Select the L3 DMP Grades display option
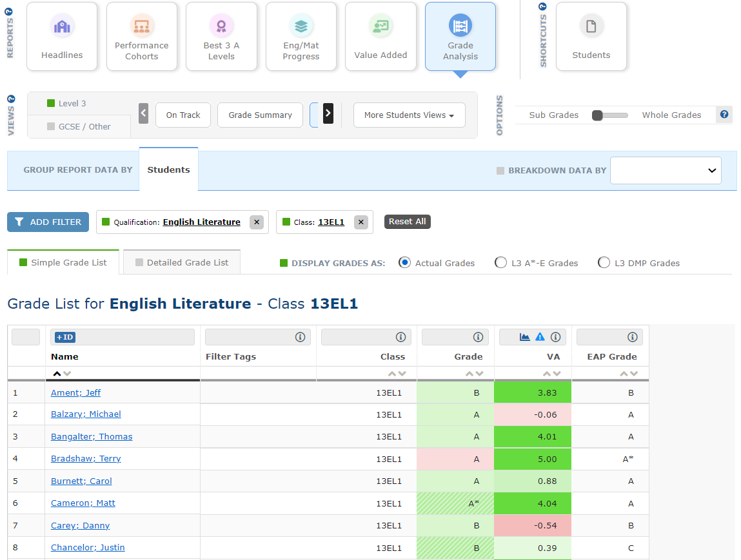The height and width of the screenshot is (560, 741). pyautogui.click(x=604, y=262)
